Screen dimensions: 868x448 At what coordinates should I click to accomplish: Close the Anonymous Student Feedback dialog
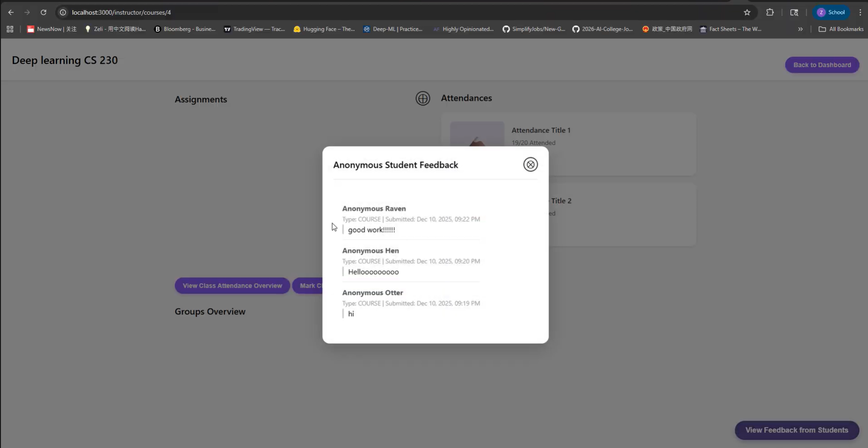pos(530,164)
